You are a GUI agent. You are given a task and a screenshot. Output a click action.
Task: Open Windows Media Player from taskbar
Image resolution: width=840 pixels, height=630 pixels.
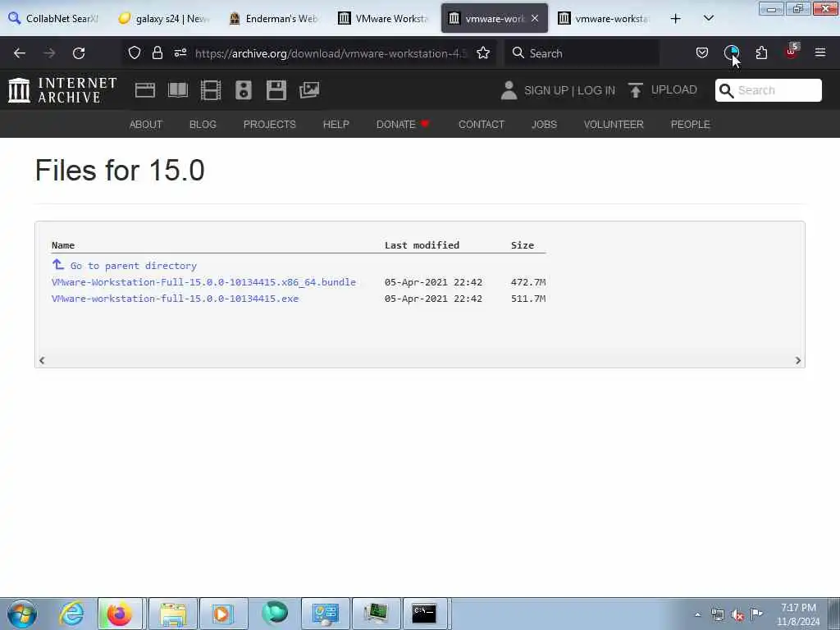pyautogui.click(x=222, y=614)
